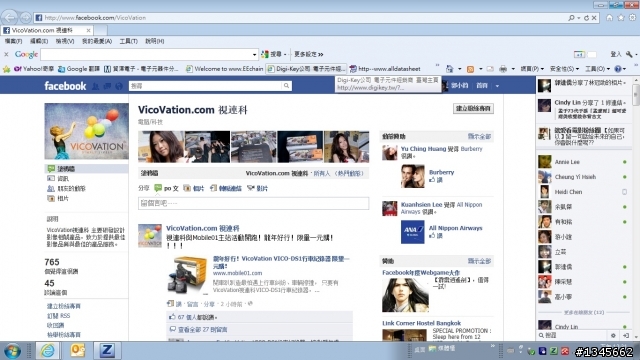Image resolution: width=640 pixels, height=360 pixels.
Task: Open Facebook notifications globe icon
Action: [x=119, y=86]
